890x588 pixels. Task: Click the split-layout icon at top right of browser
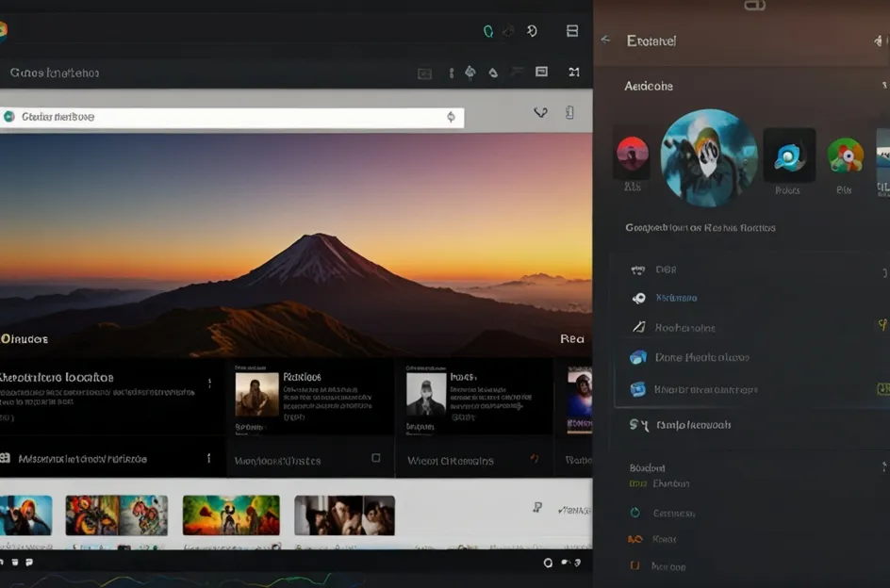pos(572,31)
